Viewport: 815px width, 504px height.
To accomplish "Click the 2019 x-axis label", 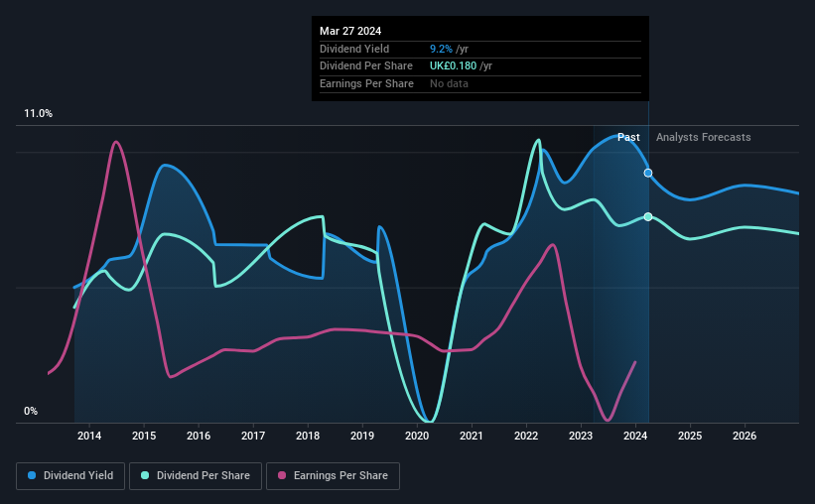I will 362,436.
